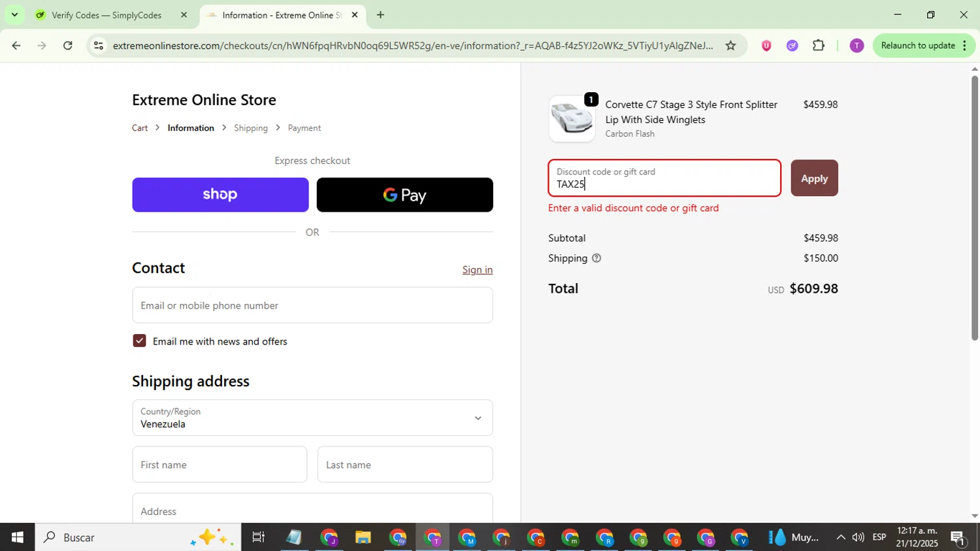Focus the Discount code or gift card field
980x551 pixels.
[x=664, y=178]
